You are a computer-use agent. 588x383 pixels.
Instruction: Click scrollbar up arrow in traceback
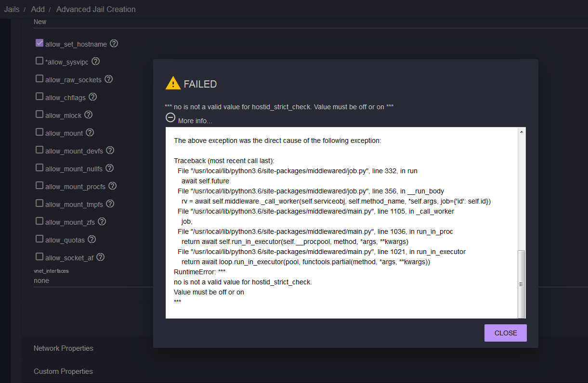pyautogui.click(x=522, y=131)
